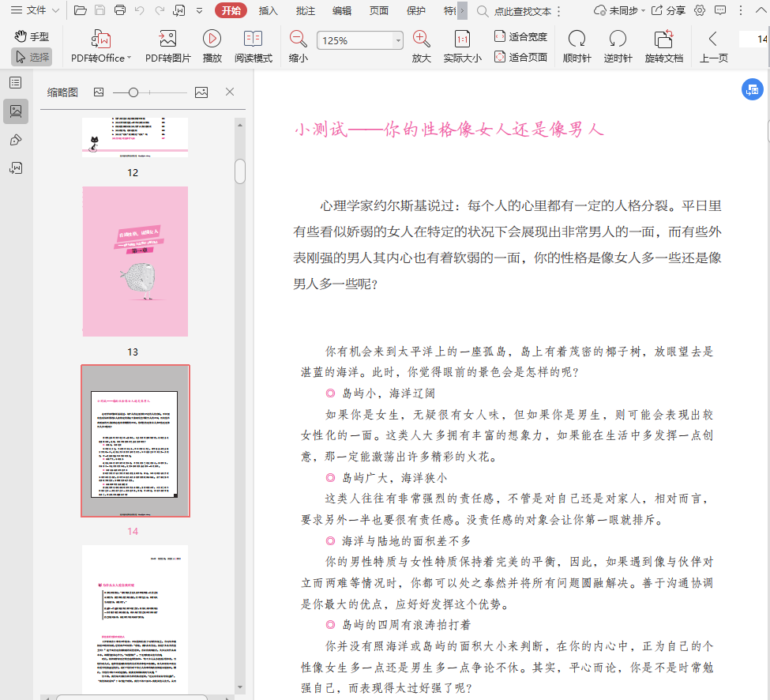Activate the 选择 selection tool
Viewport: 770px width, 700px height.
click(x=32, y=57)
